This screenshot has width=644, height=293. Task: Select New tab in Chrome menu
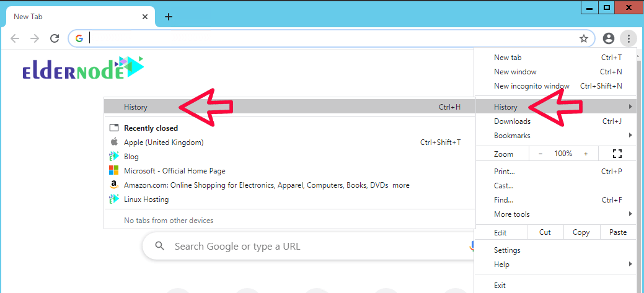point(555,58)
